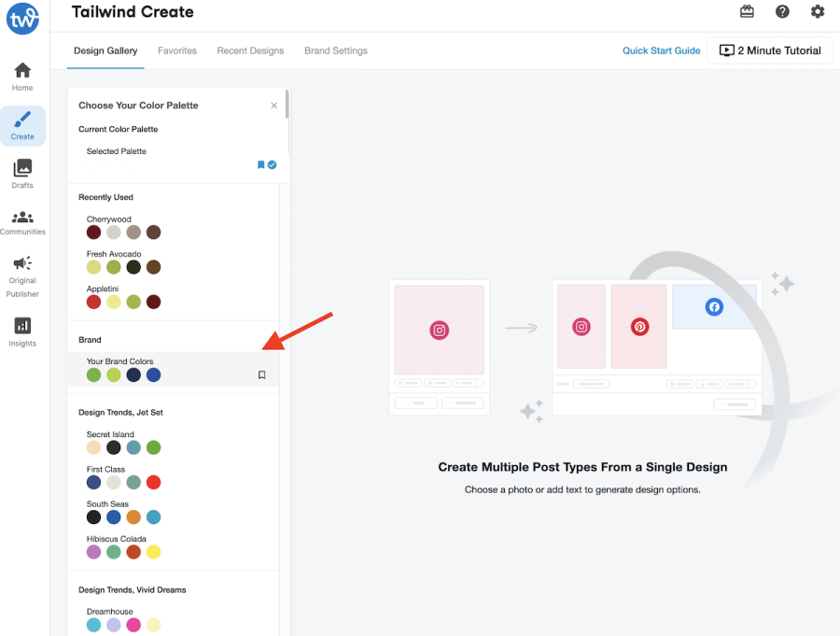Open the help question mark icon

coord(782,11)
